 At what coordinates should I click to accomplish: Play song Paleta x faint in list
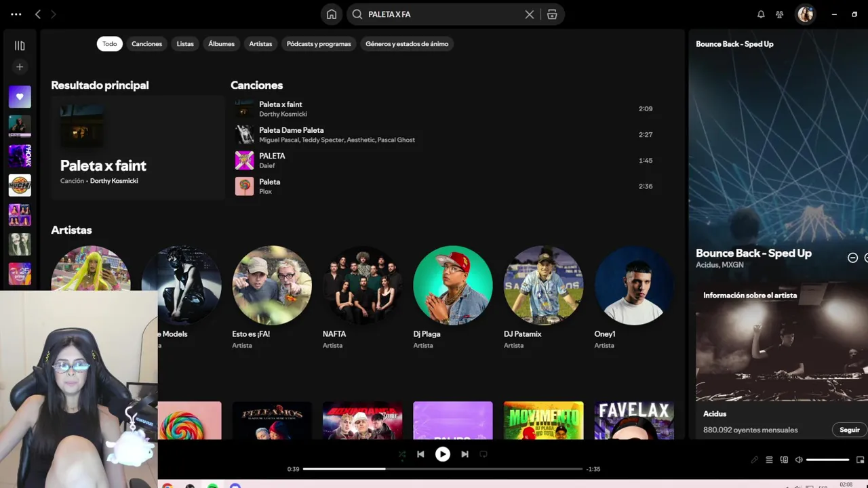(444, 108)
